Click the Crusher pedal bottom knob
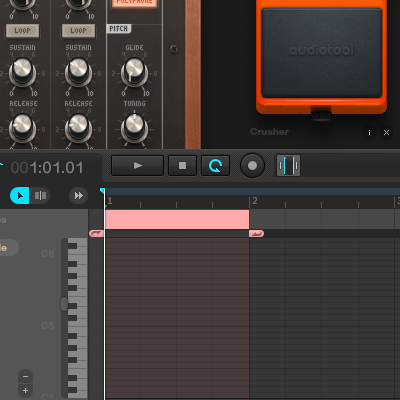This screenshot has height=400, width=400. click(321, 115)
